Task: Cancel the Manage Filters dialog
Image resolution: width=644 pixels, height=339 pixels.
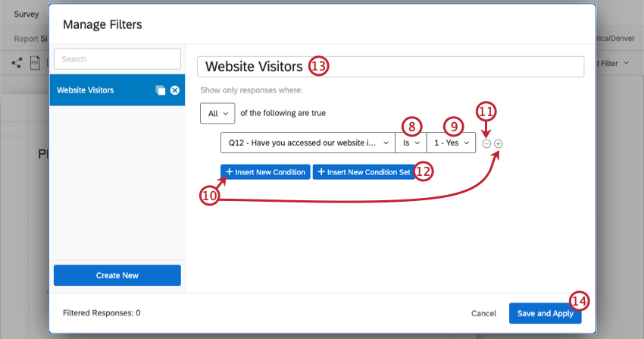Action: click(x=483, y=313)
